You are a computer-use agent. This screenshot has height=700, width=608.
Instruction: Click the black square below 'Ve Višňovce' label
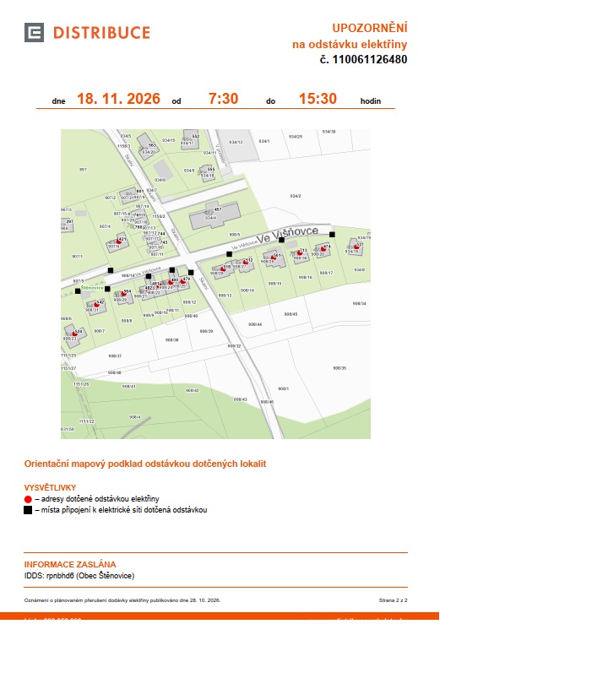click(x=281, y=240)
